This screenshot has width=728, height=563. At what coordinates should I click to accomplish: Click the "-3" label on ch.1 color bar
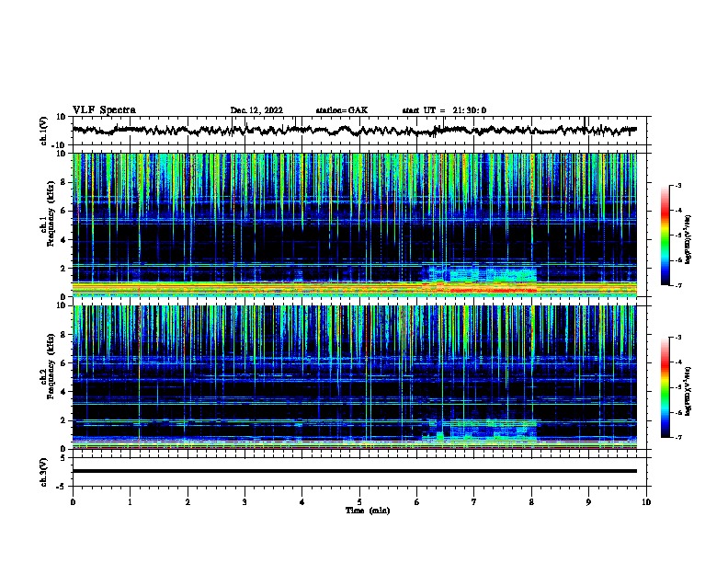click(677, 186)
